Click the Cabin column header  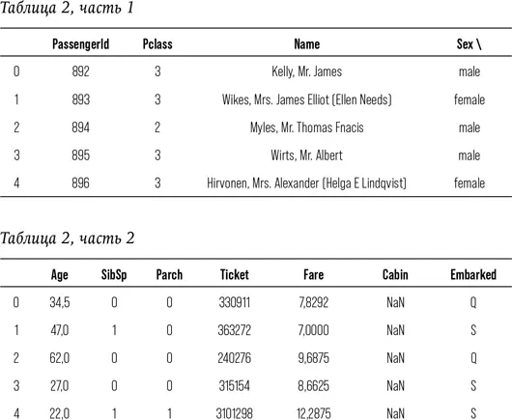pyautogui.click(x=395, y=274)
